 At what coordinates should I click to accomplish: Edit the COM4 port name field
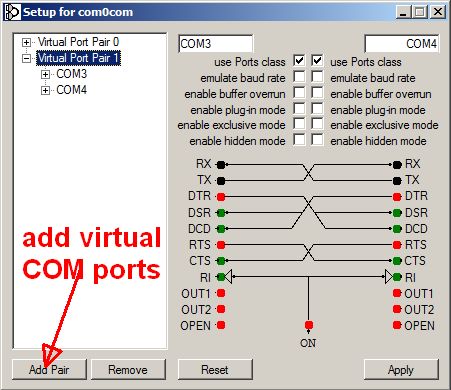[x=402, y=44]
